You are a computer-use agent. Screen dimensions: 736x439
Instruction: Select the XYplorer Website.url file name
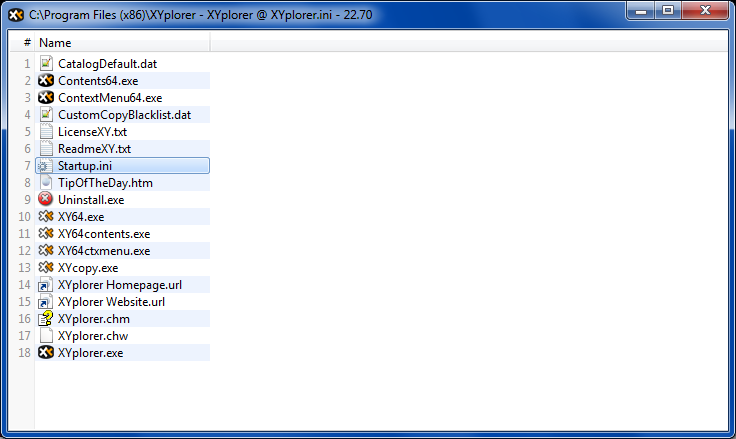pyautogui.click(x=112, y=302)
